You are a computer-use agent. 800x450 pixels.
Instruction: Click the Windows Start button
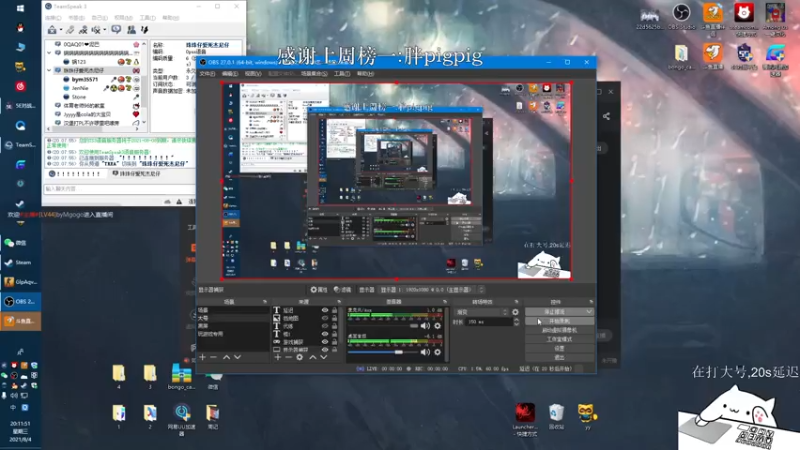point(20,8)
